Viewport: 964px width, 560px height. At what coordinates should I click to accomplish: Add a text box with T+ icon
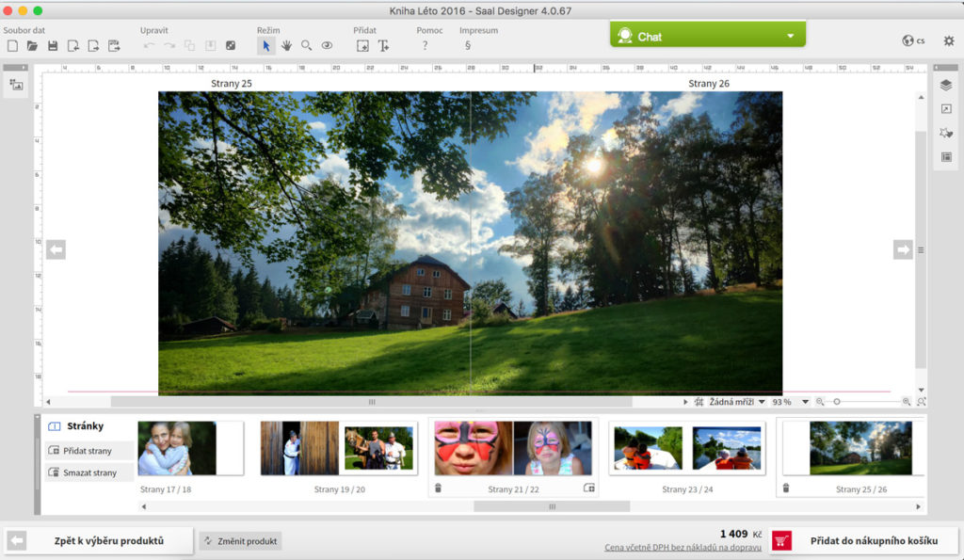click(x=383, y=45)
